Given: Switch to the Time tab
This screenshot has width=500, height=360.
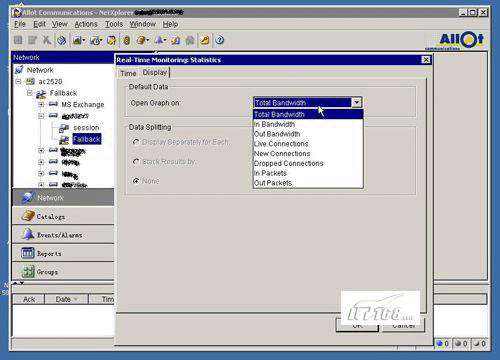Looking at the screenshot, I should (x=128, y=73).
